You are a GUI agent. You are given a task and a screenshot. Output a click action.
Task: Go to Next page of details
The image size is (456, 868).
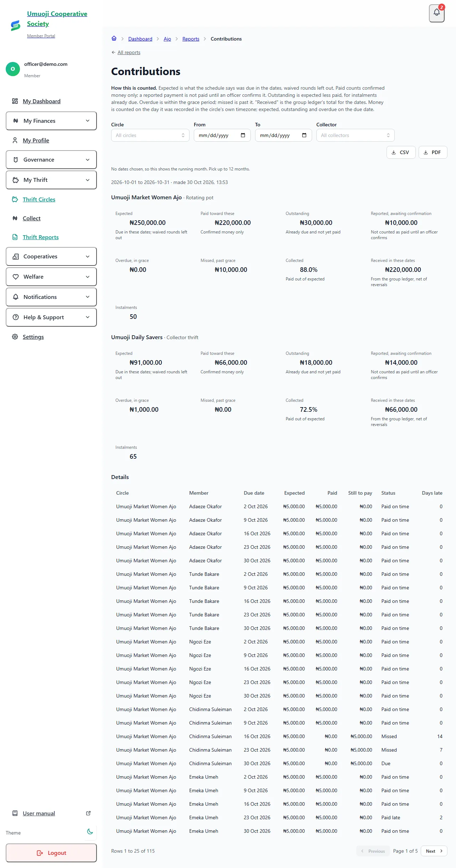click(434, 851)
